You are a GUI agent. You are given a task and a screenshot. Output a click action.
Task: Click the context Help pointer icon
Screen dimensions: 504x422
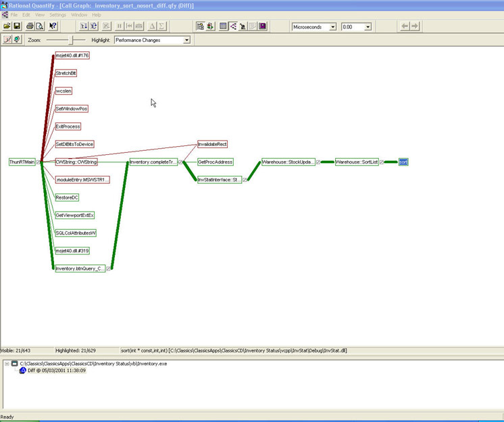53,26
